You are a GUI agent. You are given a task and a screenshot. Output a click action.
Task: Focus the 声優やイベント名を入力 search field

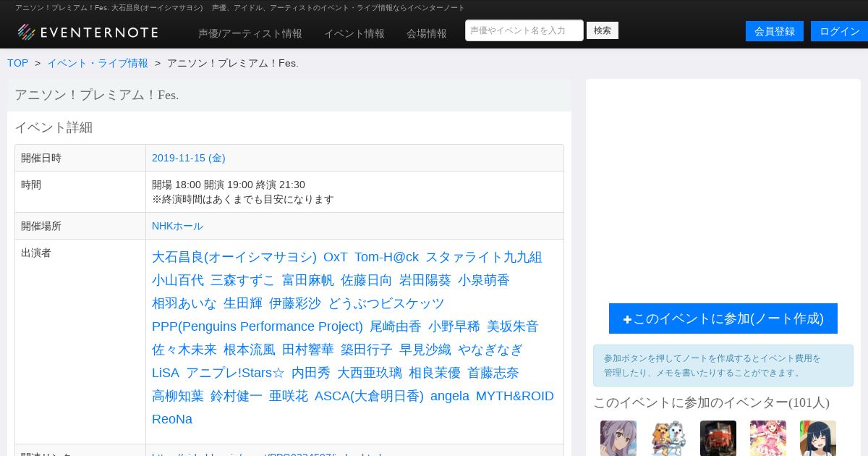point(524,30)
